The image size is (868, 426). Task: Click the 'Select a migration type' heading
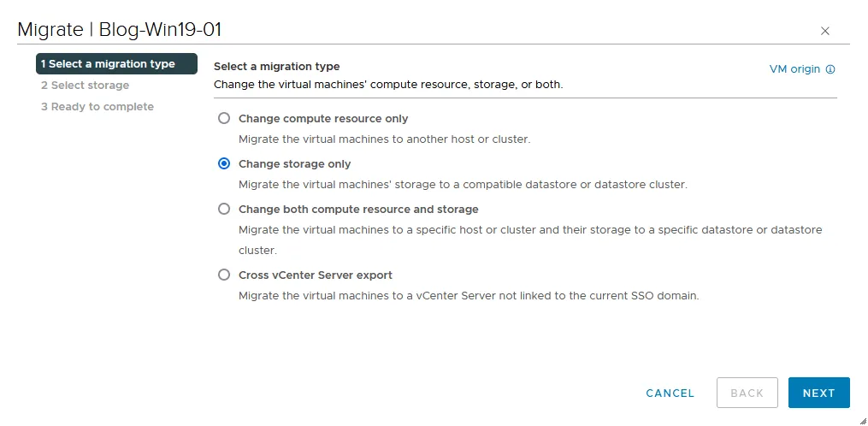(276, 67)
